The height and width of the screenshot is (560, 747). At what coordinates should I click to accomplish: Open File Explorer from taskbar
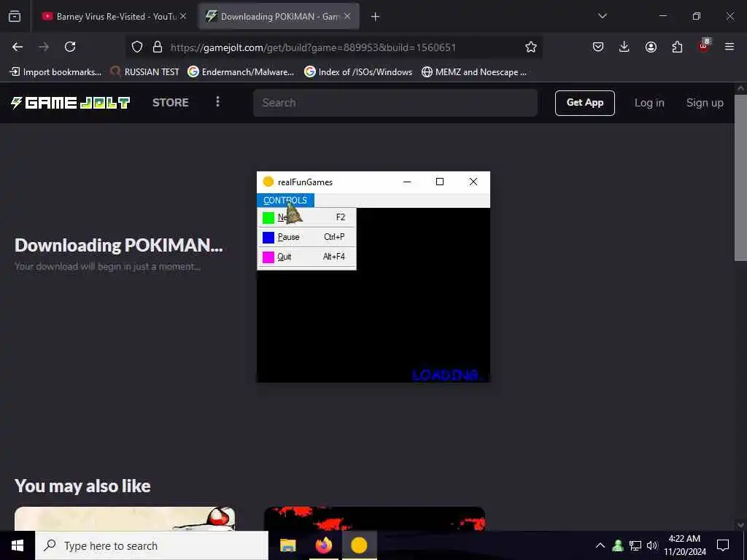287,545
